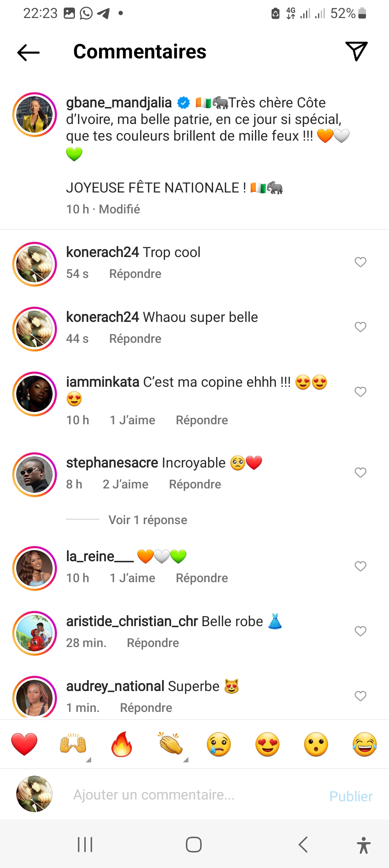Insert the heart-eyes emoji reaction
Image resolution: width=389 pixels, height=868 pixels.
(x=267, y=744)
